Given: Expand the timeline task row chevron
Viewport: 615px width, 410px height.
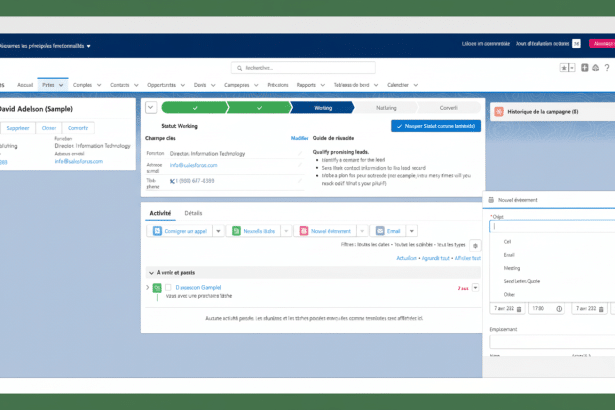Looking at the screenshot, I should click(x=148, y=288).
